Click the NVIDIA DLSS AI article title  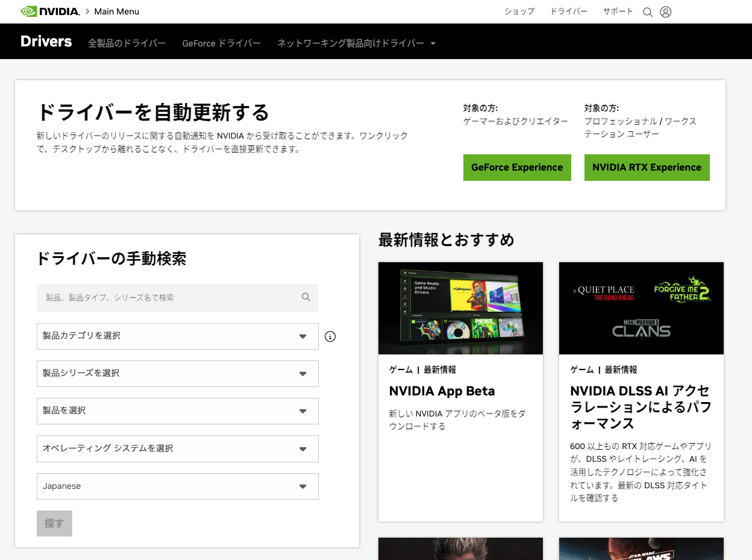(x=641, y=407)
